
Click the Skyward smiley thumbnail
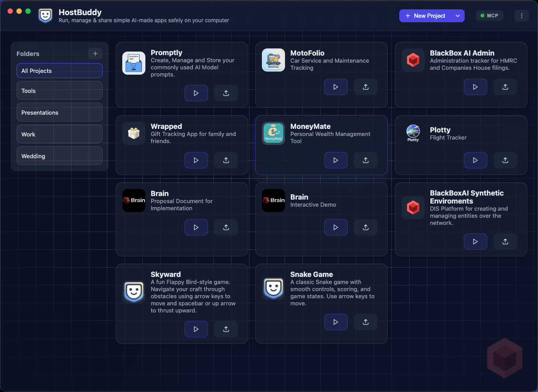pyautogui.click(x=134, y=292)
